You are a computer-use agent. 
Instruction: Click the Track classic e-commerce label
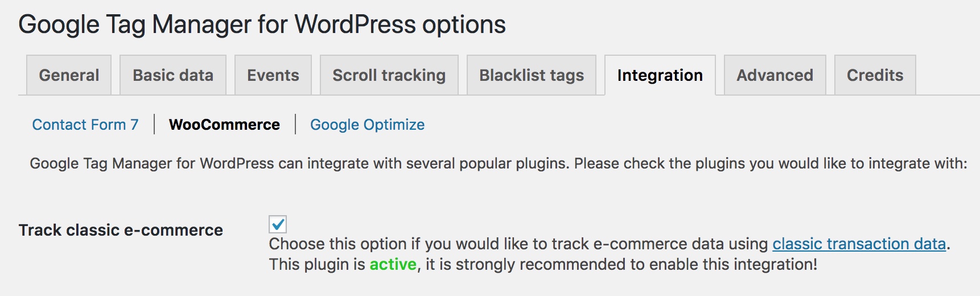[121, 230]
